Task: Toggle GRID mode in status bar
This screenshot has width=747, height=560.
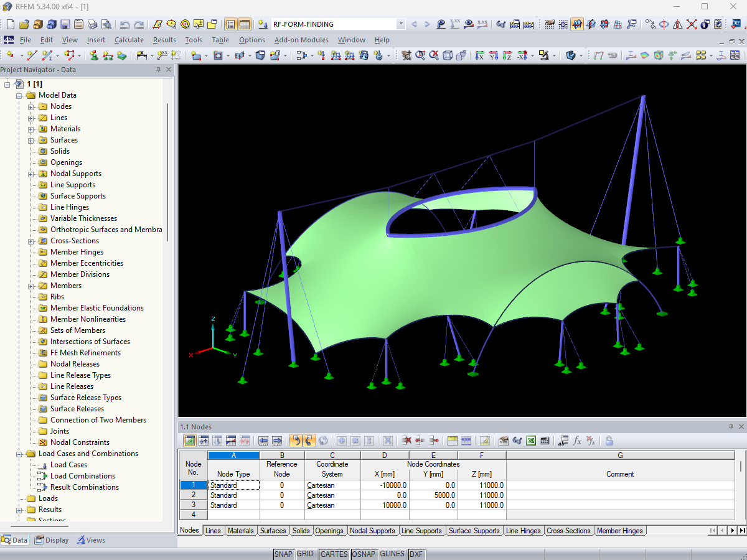Action: (305, 554)
